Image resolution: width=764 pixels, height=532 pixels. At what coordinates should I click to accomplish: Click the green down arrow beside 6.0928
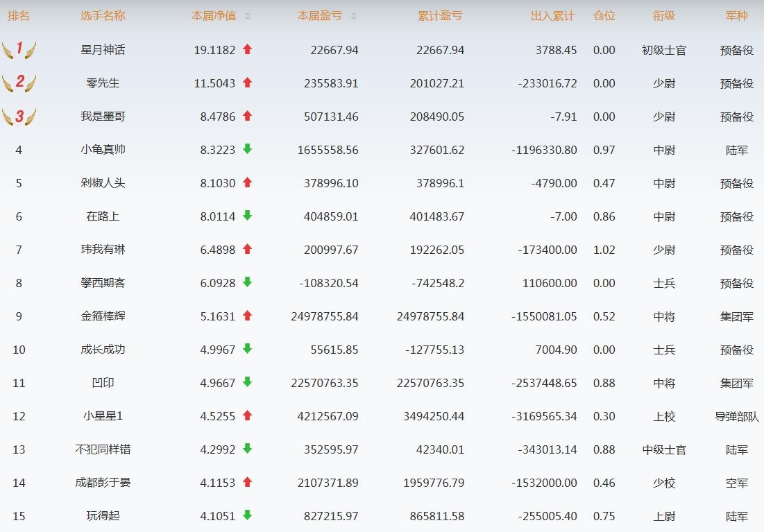(x=248, y=282)
